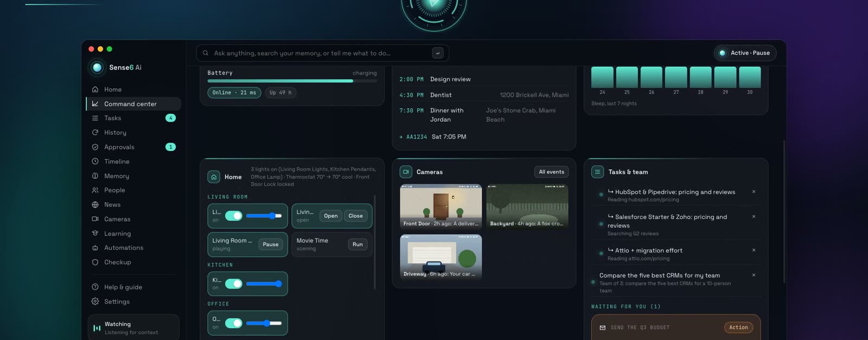The image size is (868, 340).
Task: Toggle the Office light switch
Action: 234,323
